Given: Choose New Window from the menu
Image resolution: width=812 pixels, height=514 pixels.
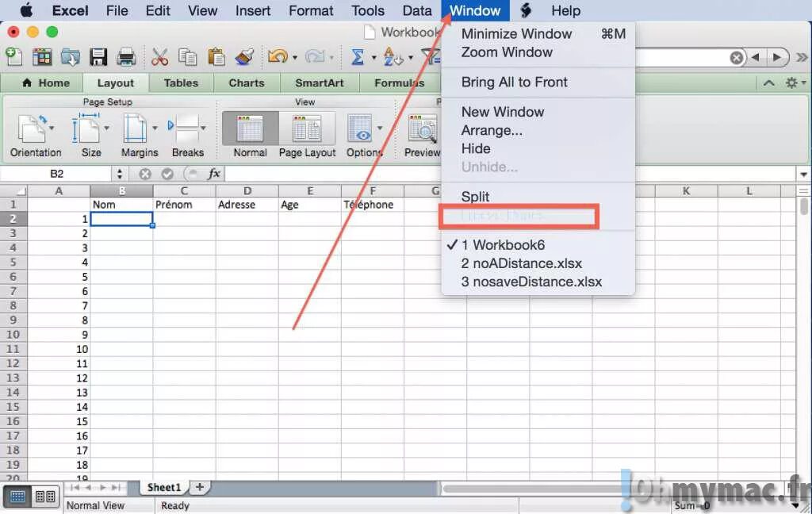Looking at the screenshot, I should 538,112.
